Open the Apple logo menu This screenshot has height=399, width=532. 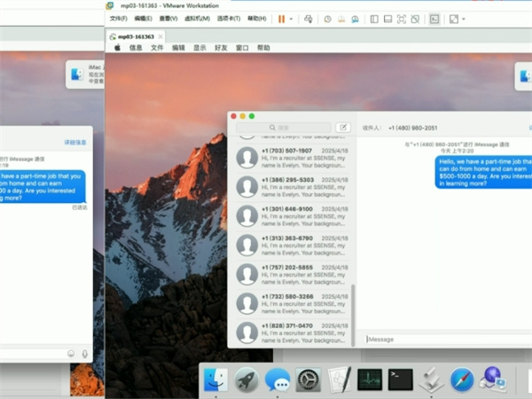click(115, 48)
